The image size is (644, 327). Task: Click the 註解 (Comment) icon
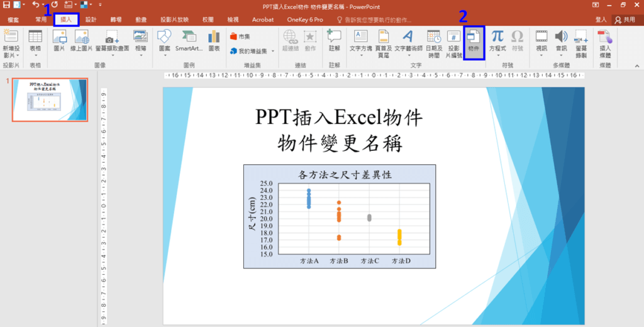[334, 41]
